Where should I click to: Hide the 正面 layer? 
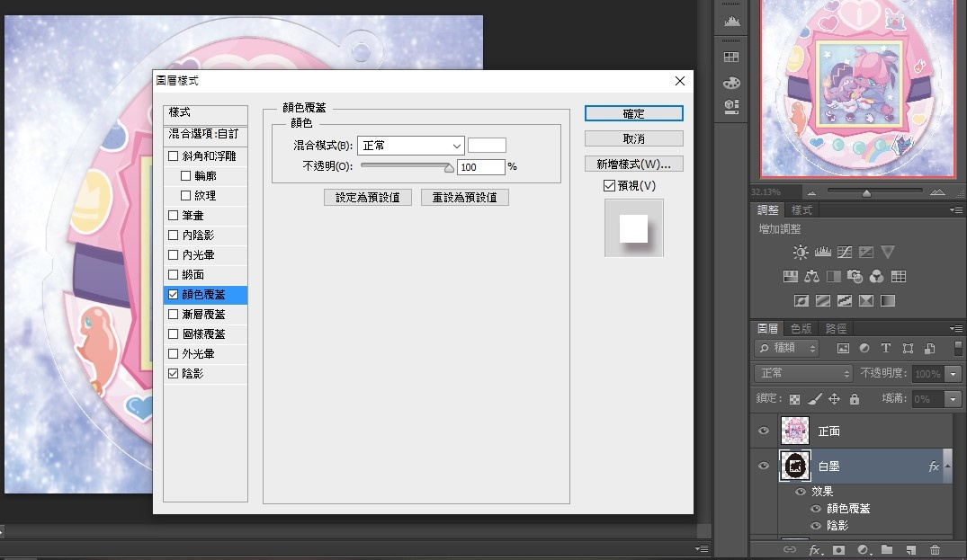point(764,431)
